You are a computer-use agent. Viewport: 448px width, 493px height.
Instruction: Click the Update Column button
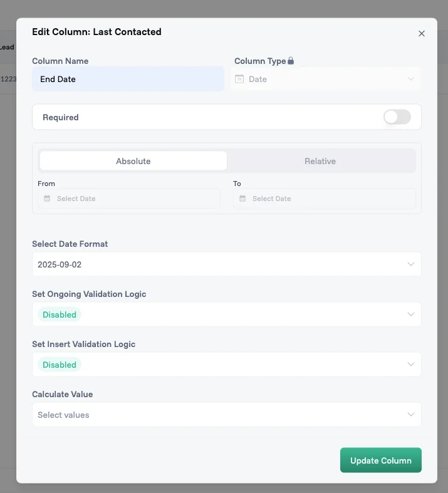(x=380, y=460)
